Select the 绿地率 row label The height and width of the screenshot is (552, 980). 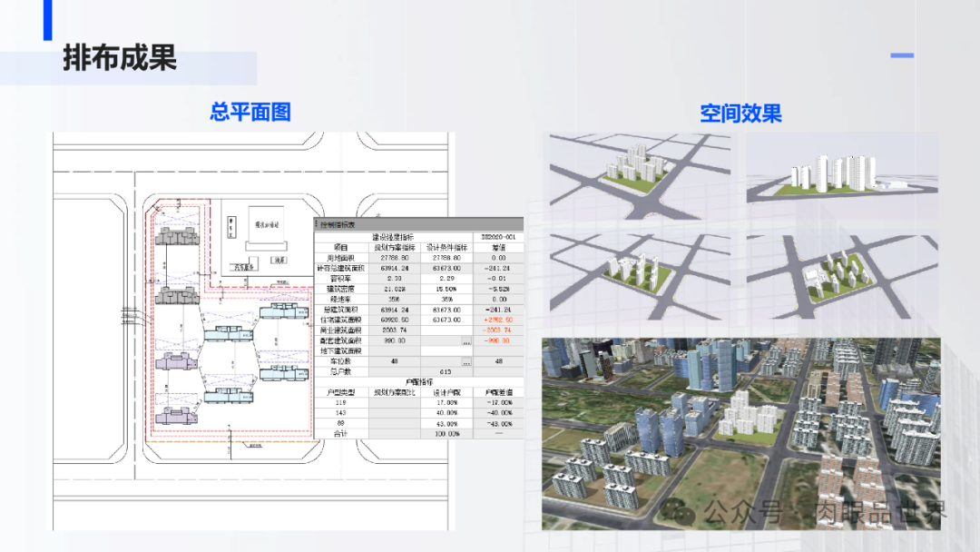pos(340,300)
